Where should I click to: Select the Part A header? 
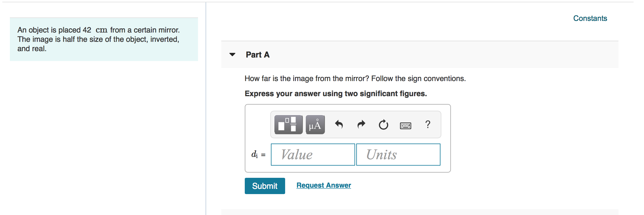[258, 55]
